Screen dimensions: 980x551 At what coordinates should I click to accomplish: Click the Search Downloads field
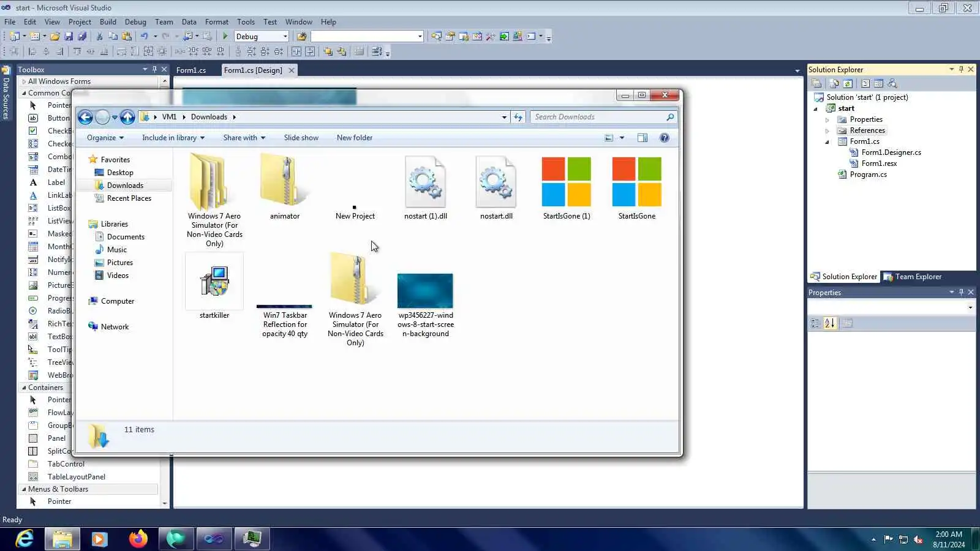[x=603, y=117]
